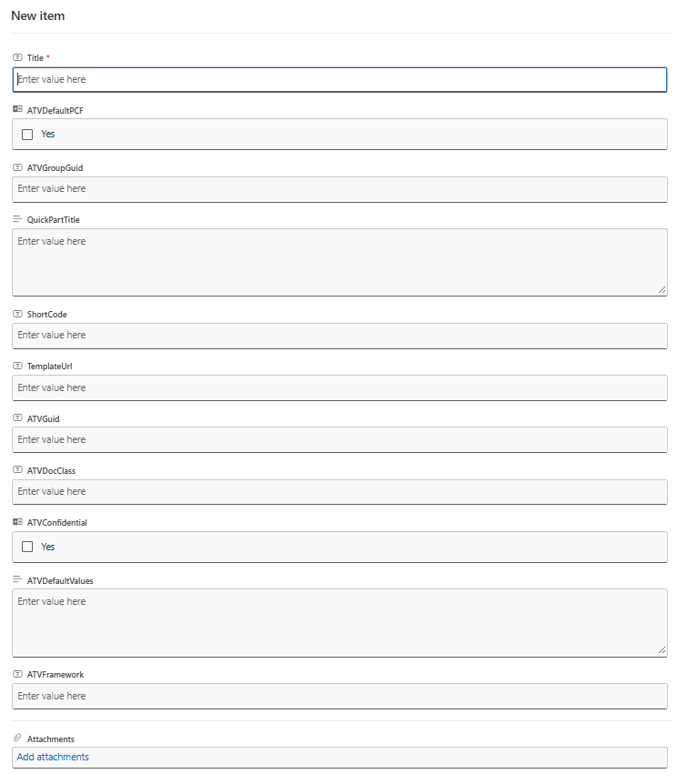
Task: Click the multiline icon beside QuickPartTitle
Action: [17, 219]
